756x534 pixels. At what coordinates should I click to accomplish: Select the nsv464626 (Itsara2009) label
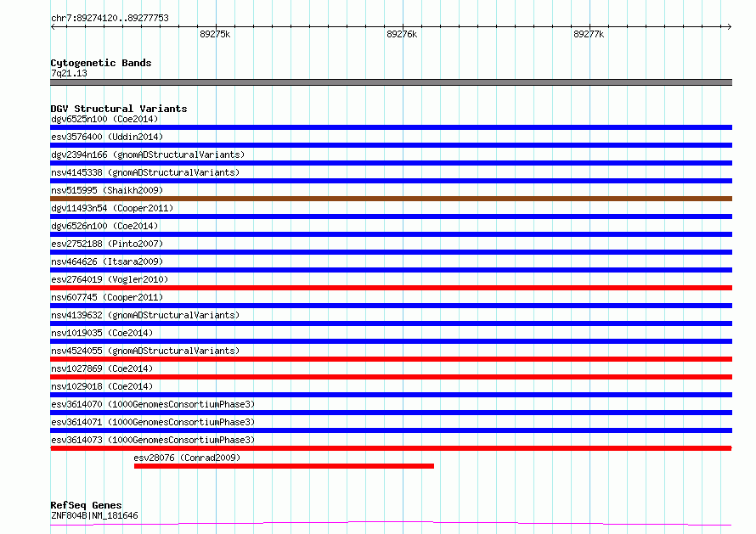pos(107,261)
